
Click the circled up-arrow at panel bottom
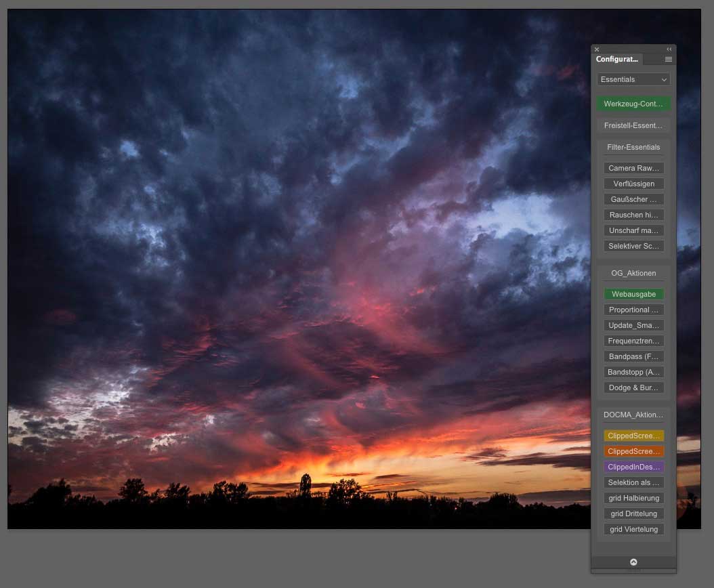click(x=633, y=562)
